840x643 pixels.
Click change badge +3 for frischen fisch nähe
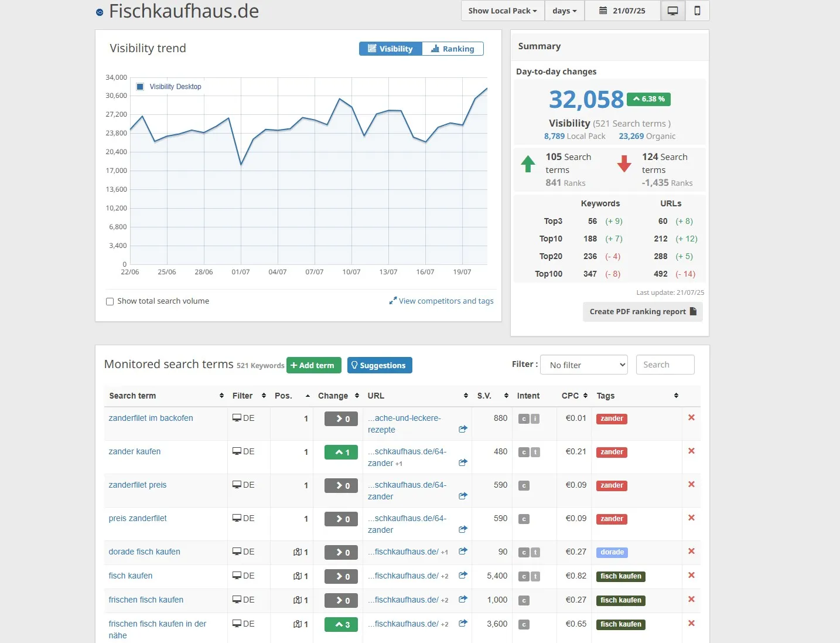pyautogui.click(x=341, y=625)
